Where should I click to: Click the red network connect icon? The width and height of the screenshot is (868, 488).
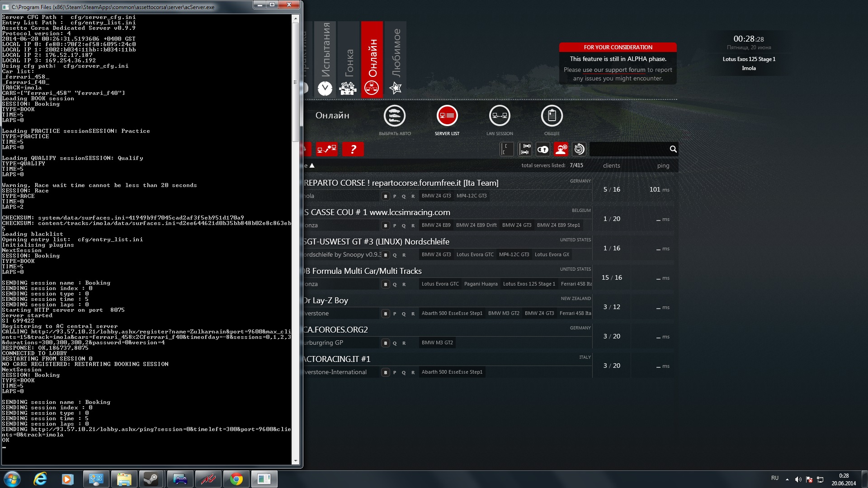click(x=326, y=149)
